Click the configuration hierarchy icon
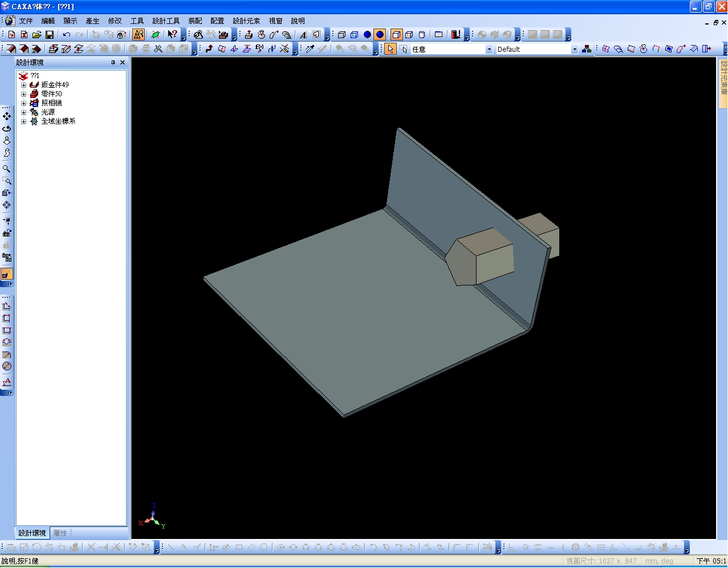 tap(587, 49)
